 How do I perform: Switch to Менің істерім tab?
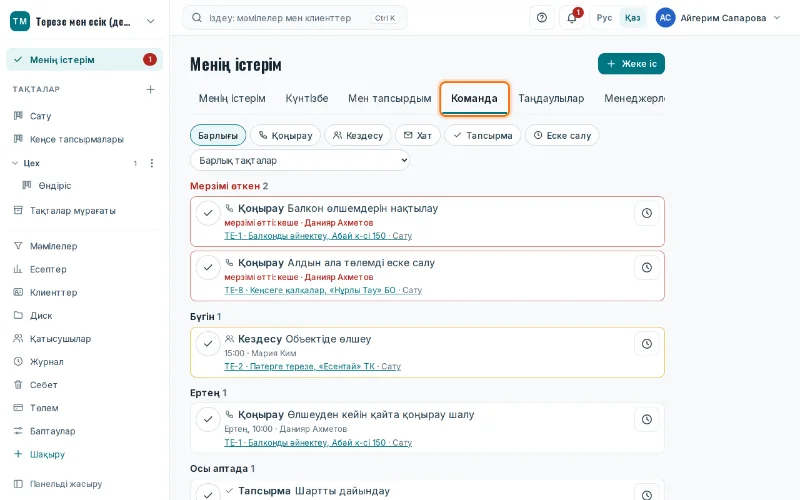pos(232,98)
